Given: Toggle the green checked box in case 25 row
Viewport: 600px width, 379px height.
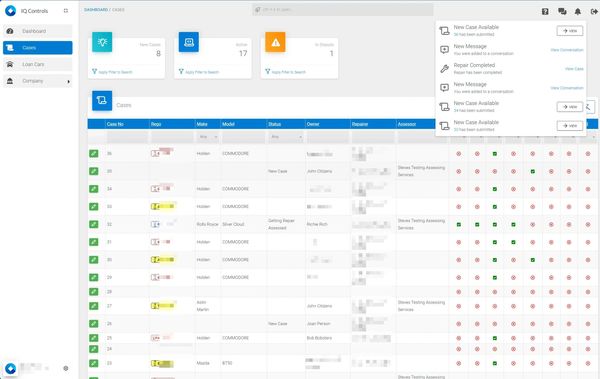Looking at the screenshot, I should pos(495,338).
